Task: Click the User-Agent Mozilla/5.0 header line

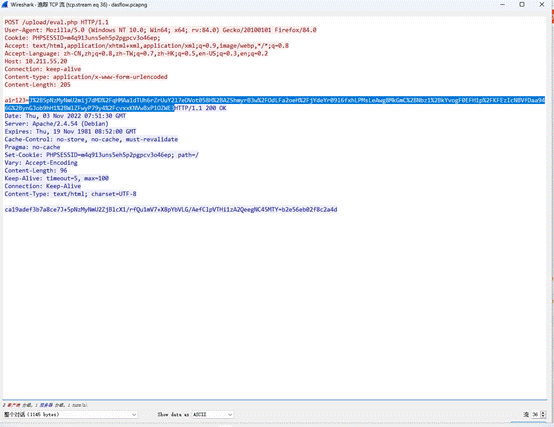Action: tap(160, 30)
